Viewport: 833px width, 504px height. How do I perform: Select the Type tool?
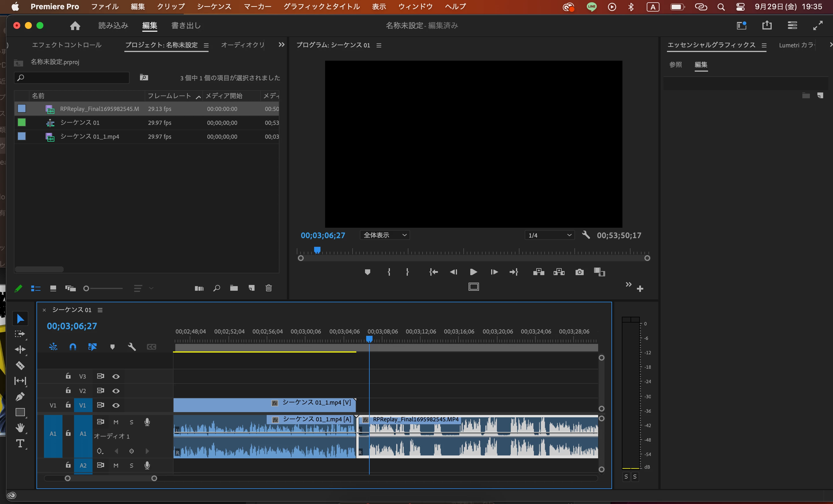(20, 444)
